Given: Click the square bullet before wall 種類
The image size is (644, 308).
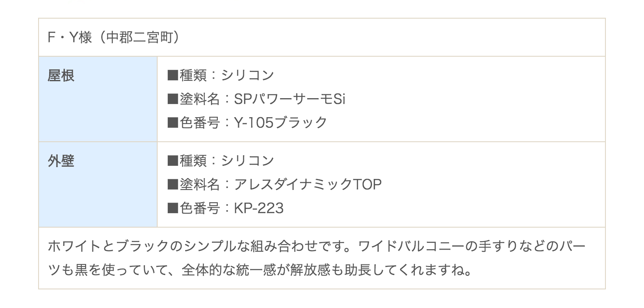Looking at the screenshot, I should 173,161.
